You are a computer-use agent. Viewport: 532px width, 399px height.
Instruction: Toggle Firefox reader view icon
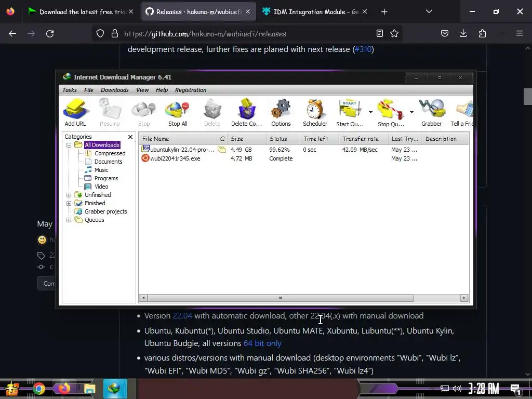tap(380, 33)
